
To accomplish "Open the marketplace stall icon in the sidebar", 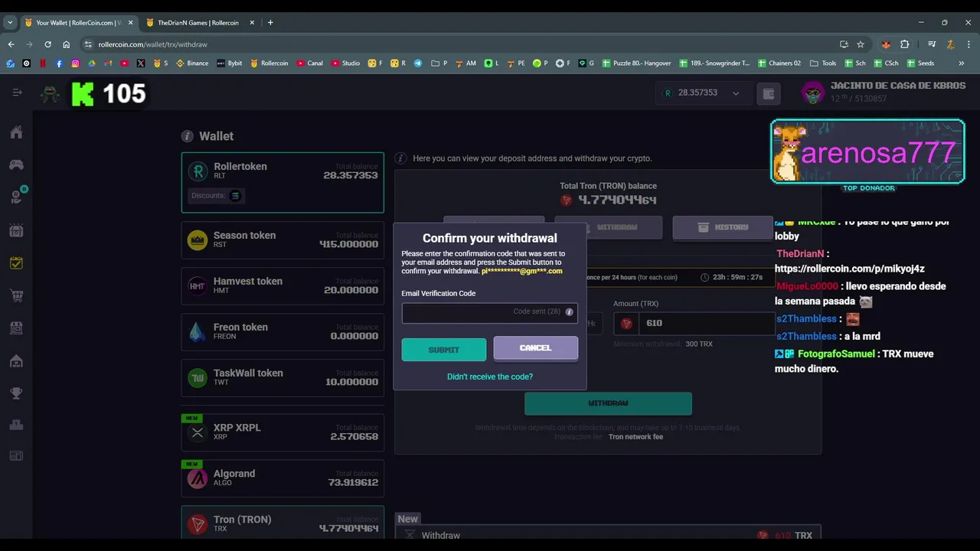I will point(16,328).
